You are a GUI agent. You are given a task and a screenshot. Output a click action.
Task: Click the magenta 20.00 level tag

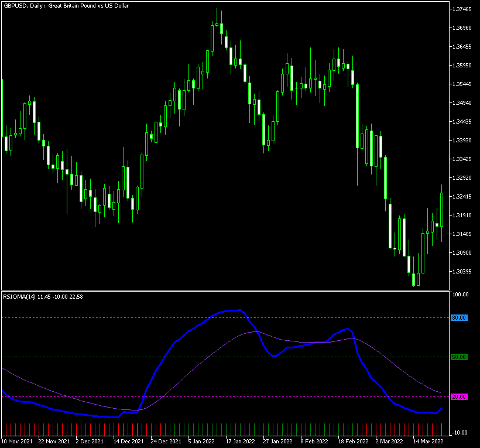point(460,396)
